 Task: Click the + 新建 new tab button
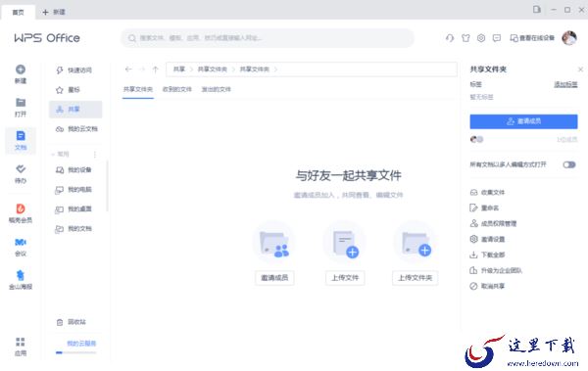[54, 12]
